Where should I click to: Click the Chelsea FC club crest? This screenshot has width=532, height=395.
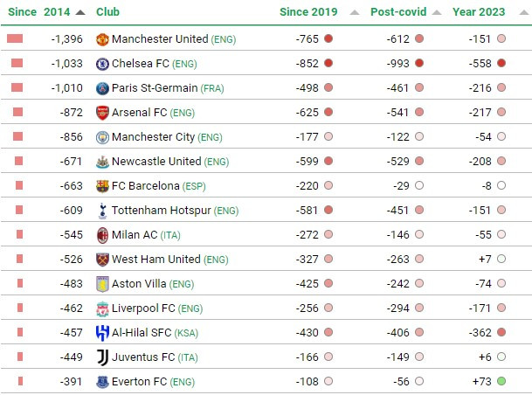click(x=102, y=64)
